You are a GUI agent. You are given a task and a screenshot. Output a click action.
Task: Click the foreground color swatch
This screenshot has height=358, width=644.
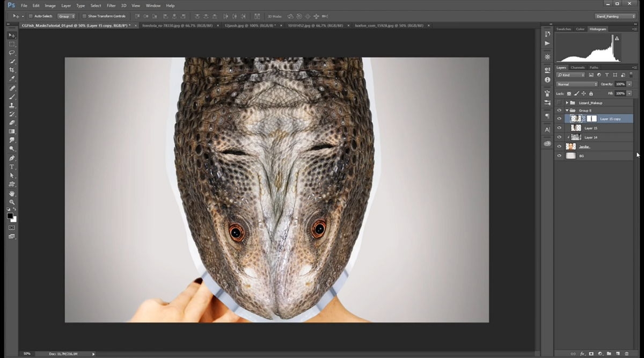pos(10,216)
